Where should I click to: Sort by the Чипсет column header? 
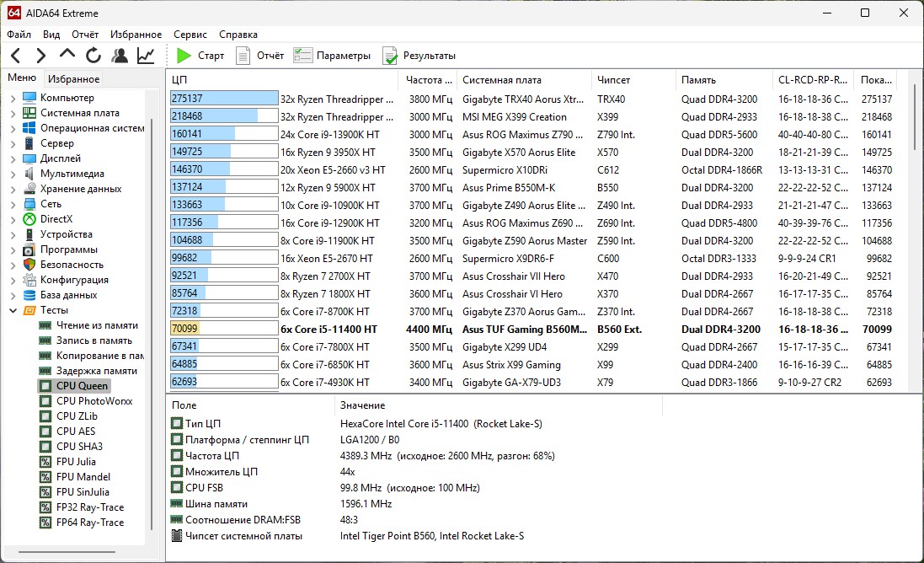click(633, 79)
